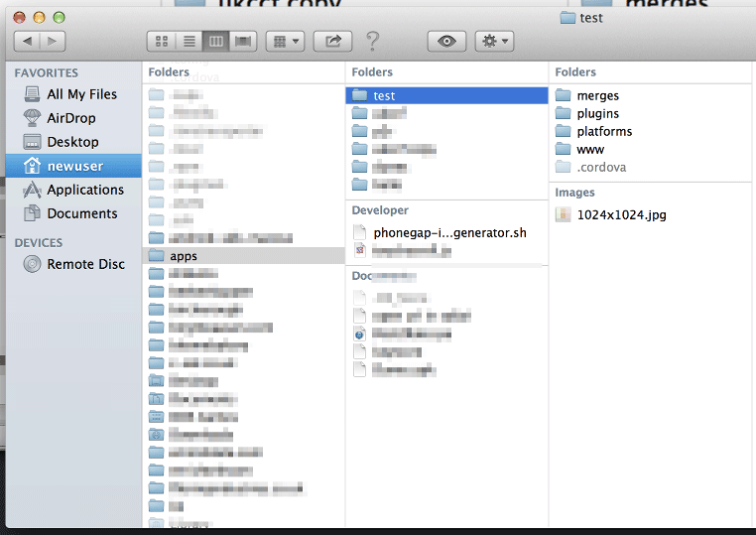
Task: Go back with the left arrow button
Action: tap(27, 41)
